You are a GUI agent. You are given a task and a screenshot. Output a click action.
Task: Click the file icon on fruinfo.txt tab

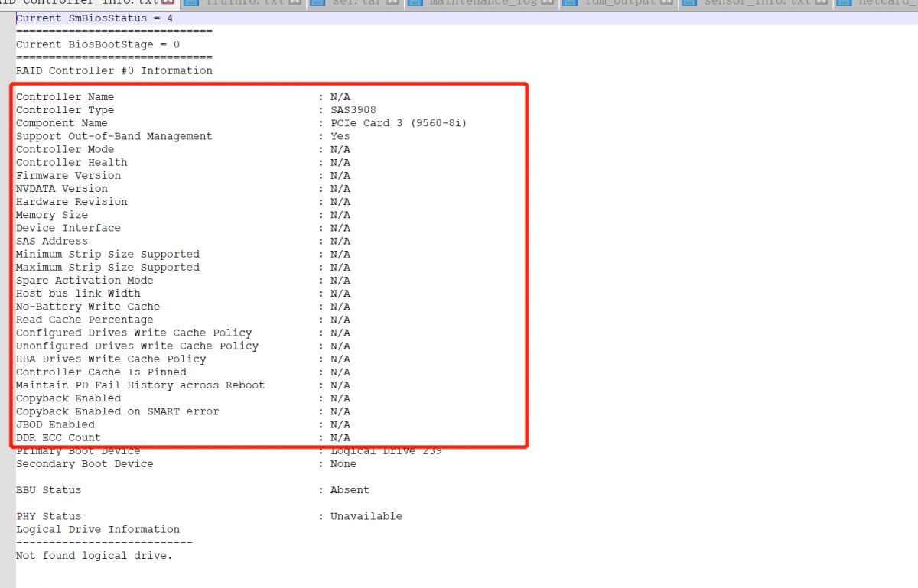click(191, 3)
